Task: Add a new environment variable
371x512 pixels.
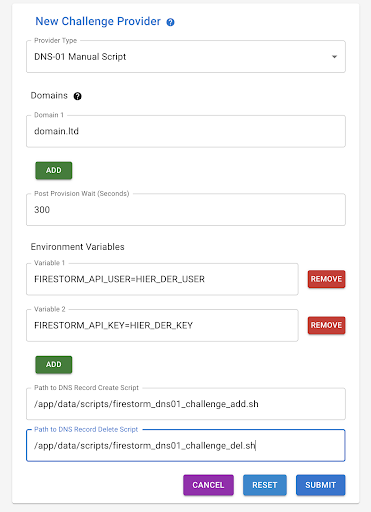Action: click(54, 364)
